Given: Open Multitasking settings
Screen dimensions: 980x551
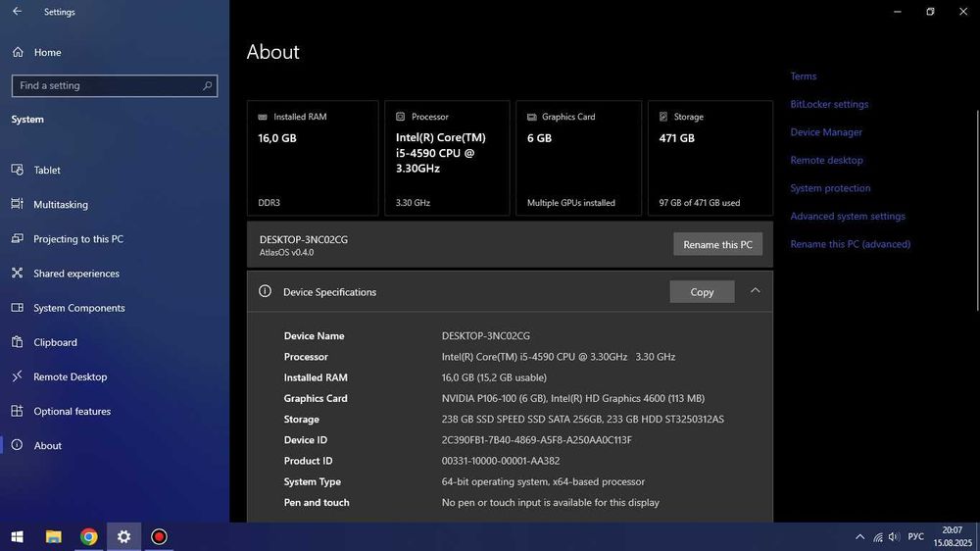Looking at the screenshot, I should pos(60,205).
